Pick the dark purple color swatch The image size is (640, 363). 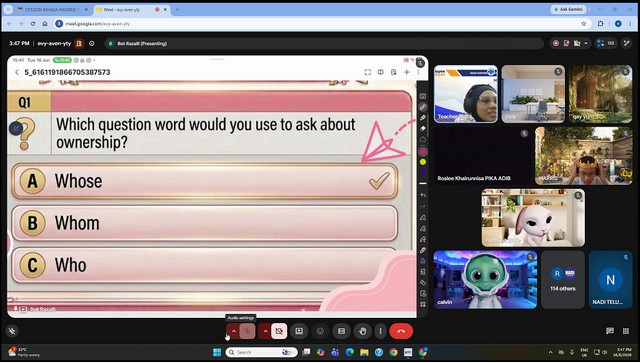pyautogui.click(x=423, y=172)
